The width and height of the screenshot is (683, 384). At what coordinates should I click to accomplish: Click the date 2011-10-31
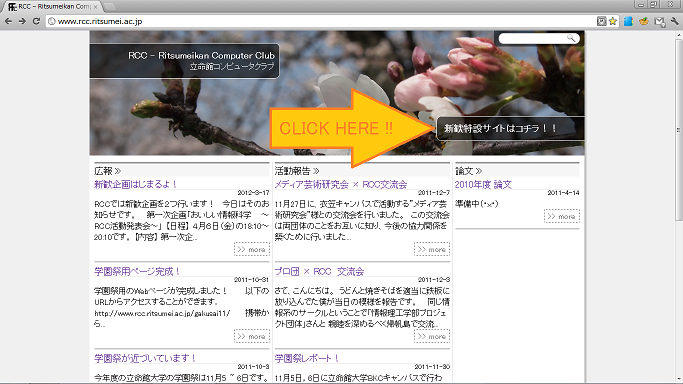(x=251, y=280)
